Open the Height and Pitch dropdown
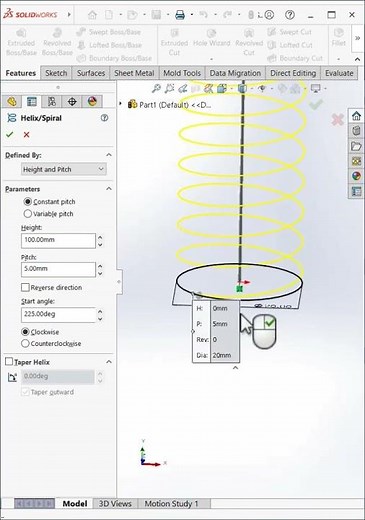This screenshot has width=365, height=520. click(64, 169)
